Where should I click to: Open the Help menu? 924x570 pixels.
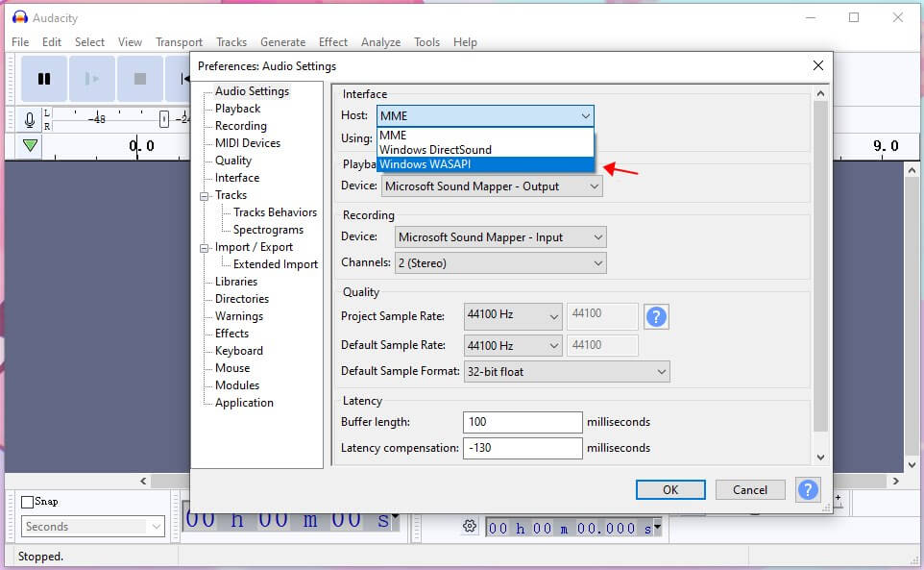click(465, 42)
